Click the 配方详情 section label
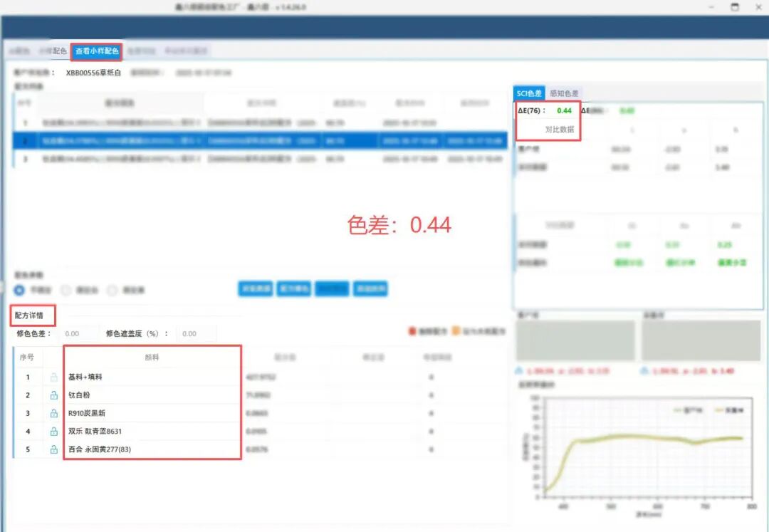 click(29, 315)
